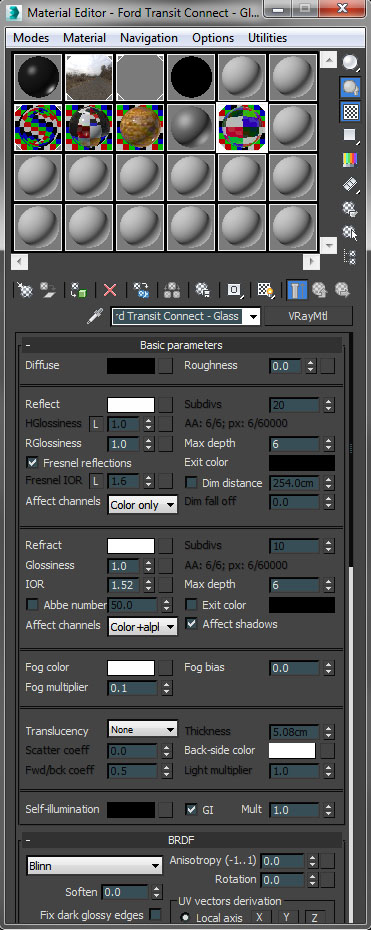Select the Local axis radio button
The width and height of the screenshot is (371, 930).
point(186,918)
